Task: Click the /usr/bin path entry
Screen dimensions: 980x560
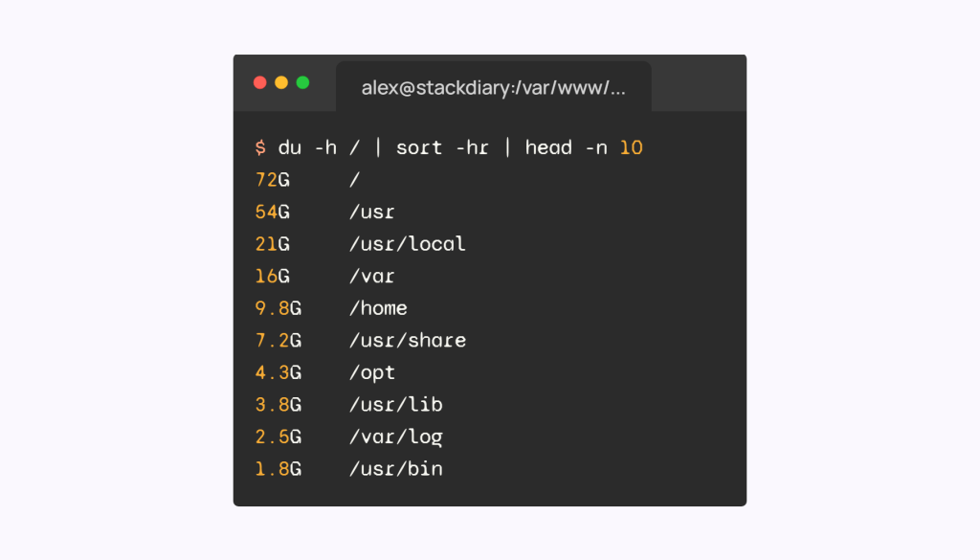Action: 396,469
